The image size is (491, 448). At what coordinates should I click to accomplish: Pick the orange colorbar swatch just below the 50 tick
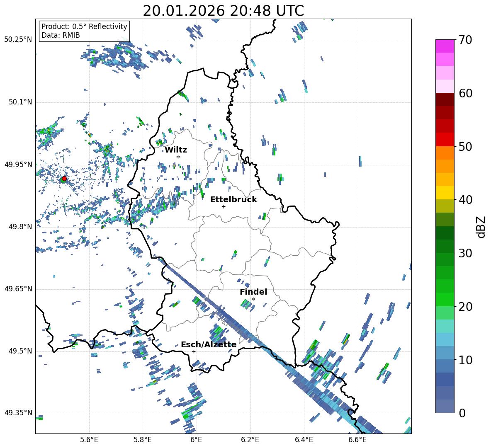pos(445,153)
